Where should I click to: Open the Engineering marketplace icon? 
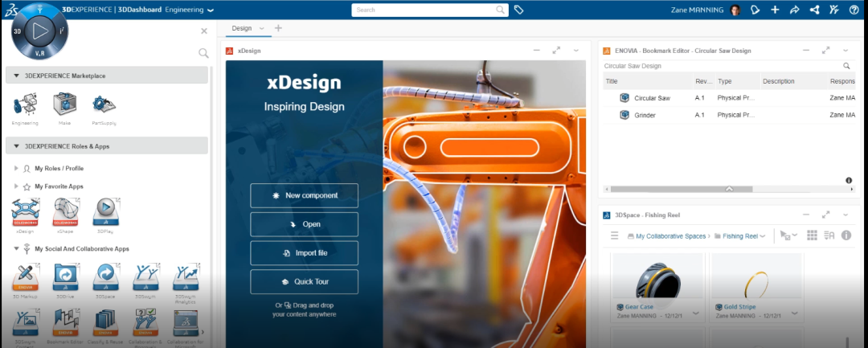24,104
